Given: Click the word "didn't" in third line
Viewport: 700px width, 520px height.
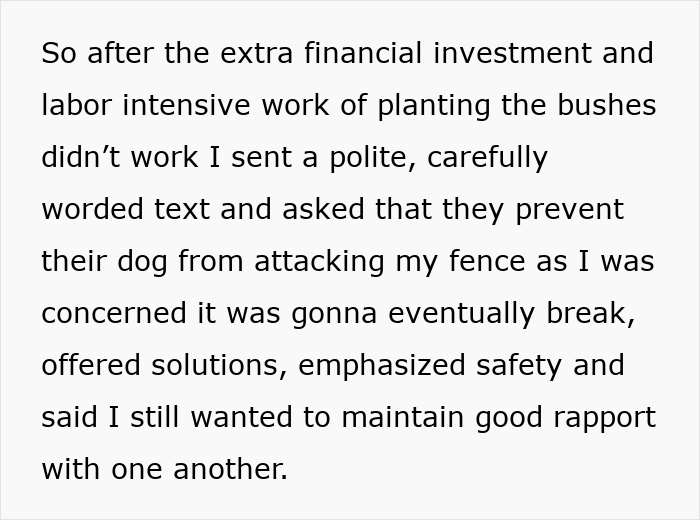Looking at the screenshot, I should click(81, 157).
